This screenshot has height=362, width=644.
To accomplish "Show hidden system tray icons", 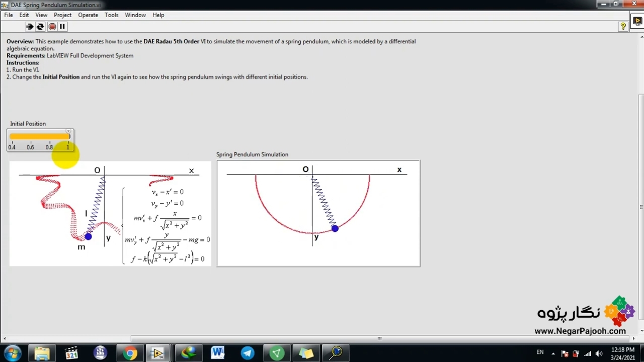I will pos(553,353).
